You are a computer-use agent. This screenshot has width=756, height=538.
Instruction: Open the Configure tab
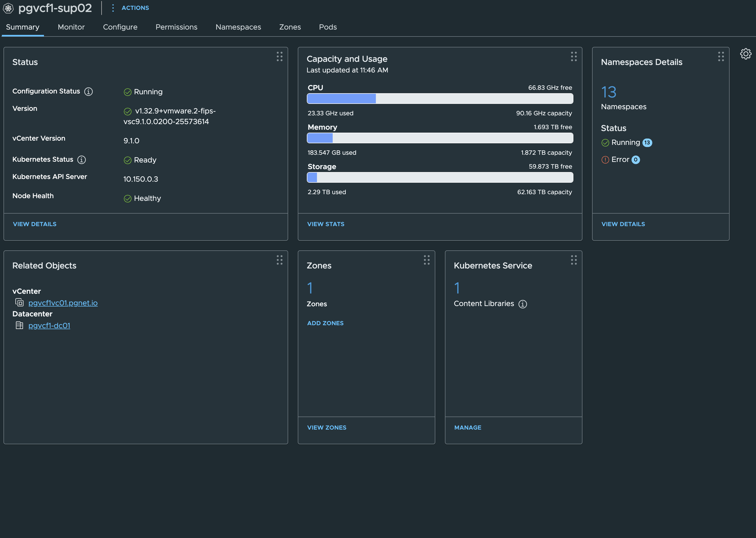click(120, 27)
